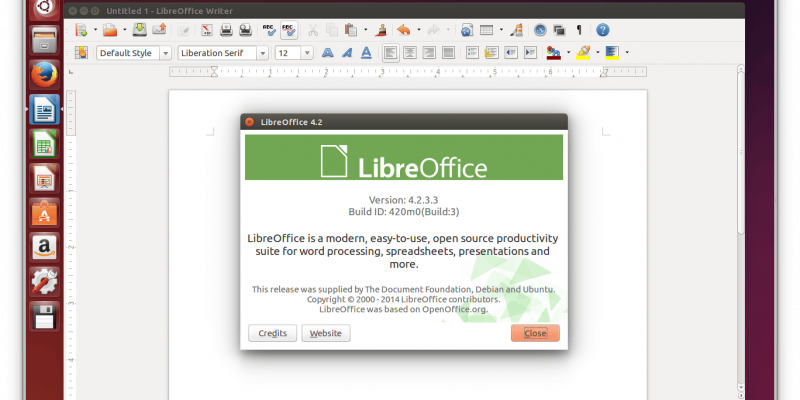Image resolution: width=800 pixels, height=400 pixels.
Task: Click the Liberation Serif font name field
Action: (217, 53)
